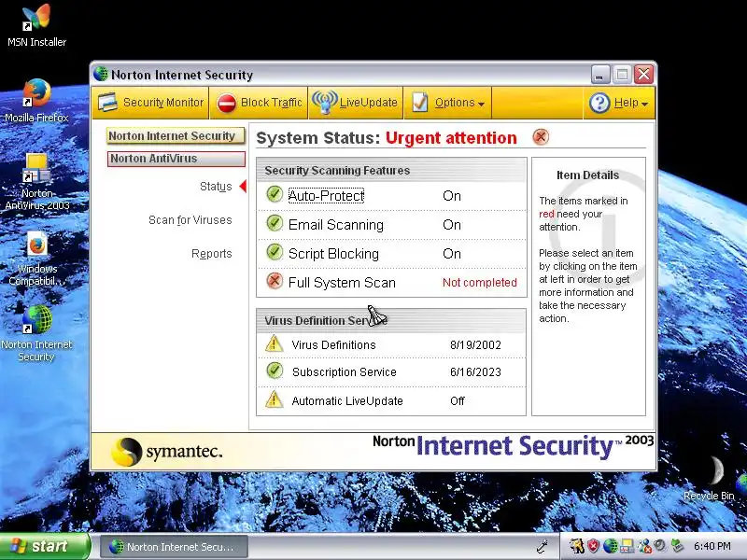747x560 pixels.
Task: Click the 'On' value beside Script Blocking
Action: point(452,254)
